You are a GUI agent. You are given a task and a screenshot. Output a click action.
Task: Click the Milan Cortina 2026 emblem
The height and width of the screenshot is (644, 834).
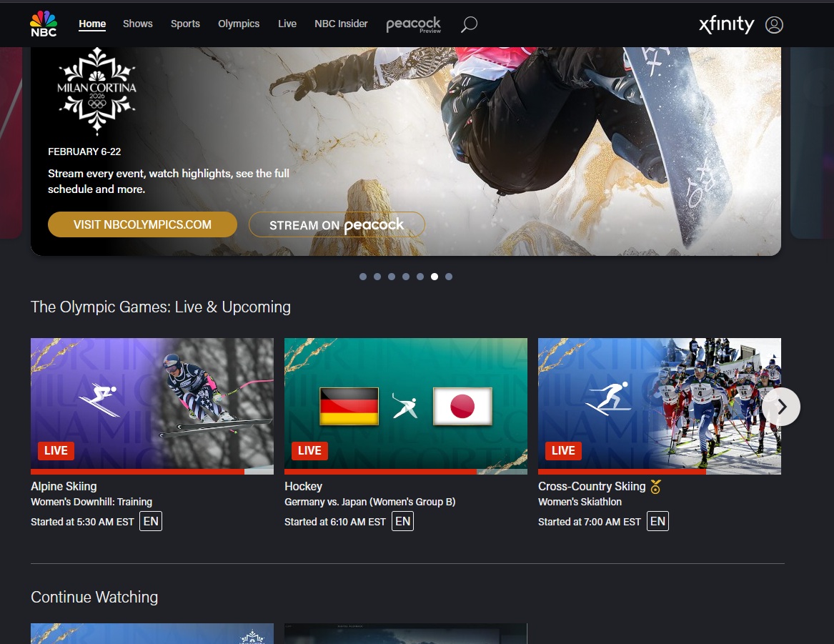pos(96,90)
